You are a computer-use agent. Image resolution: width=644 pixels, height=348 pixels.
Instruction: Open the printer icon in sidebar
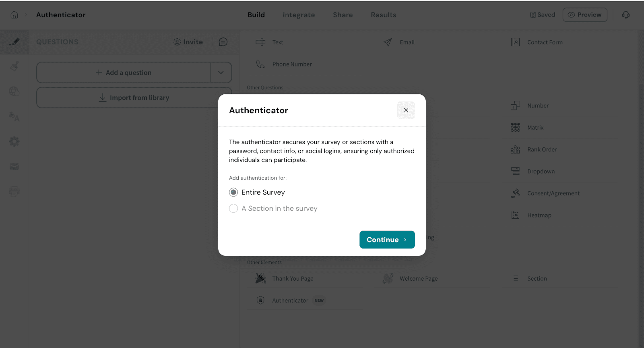(x=14, y=191)
